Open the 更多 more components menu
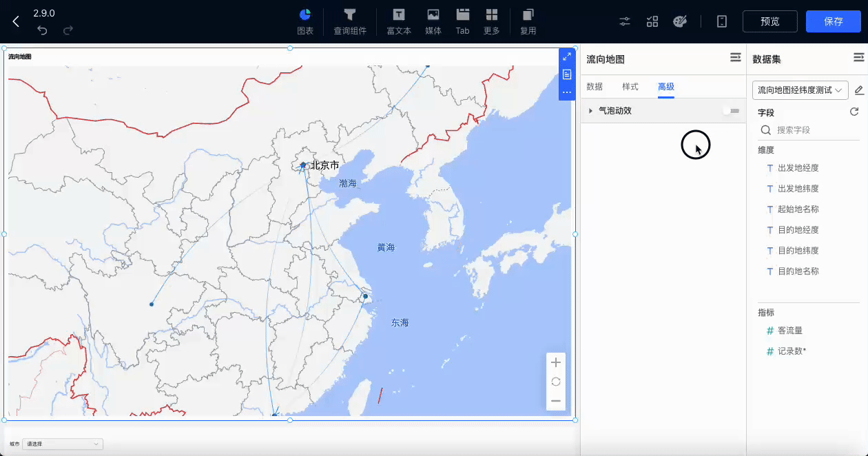The image size is (868, 456). coord(492,21)
